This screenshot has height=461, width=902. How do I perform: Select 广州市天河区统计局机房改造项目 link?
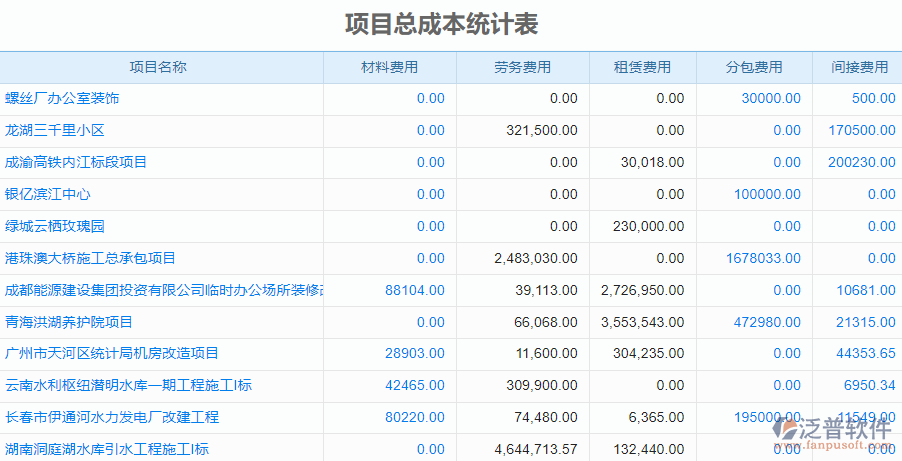coord(111,353)
